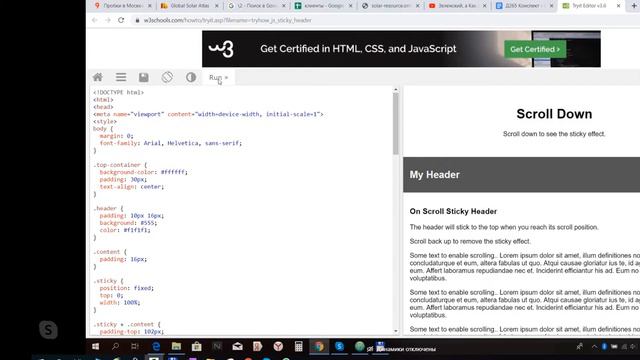The image size is (640, 360).
Task: Click the 'My Header' bar in preview
Action: [x=522, y=175]
